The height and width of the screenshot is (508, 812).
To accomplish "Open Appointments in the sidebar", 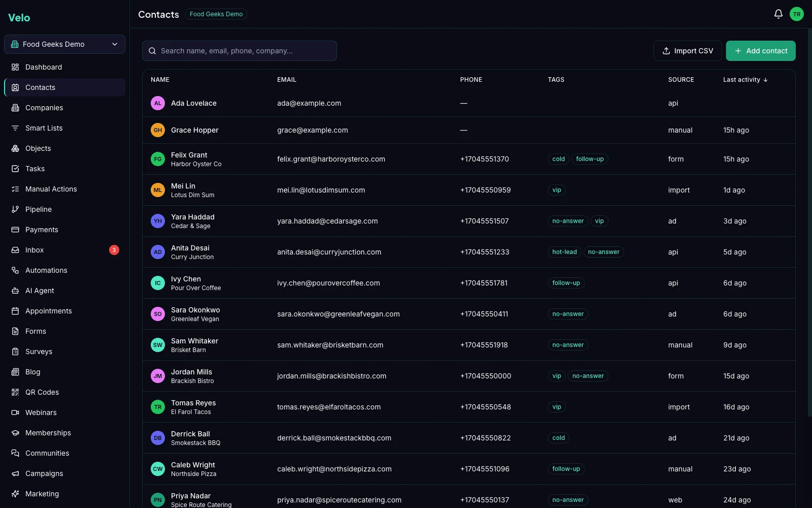I will 64,311.
